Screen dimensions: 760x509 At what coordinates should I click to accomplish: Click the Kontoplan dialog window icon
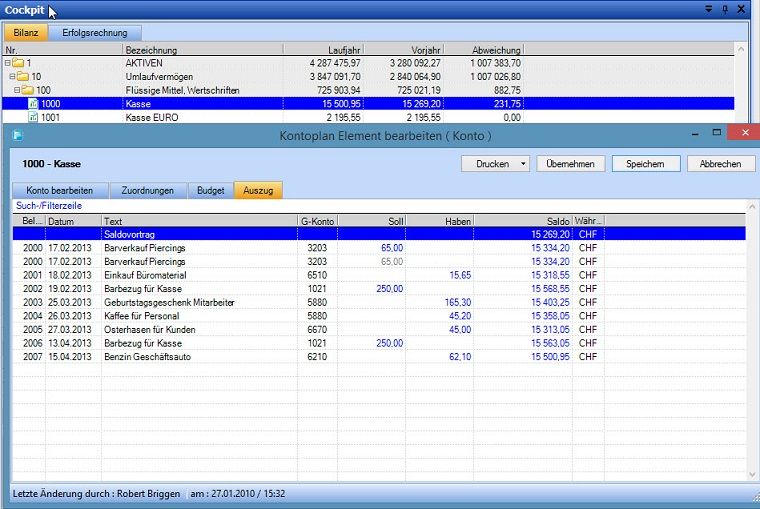17,133
